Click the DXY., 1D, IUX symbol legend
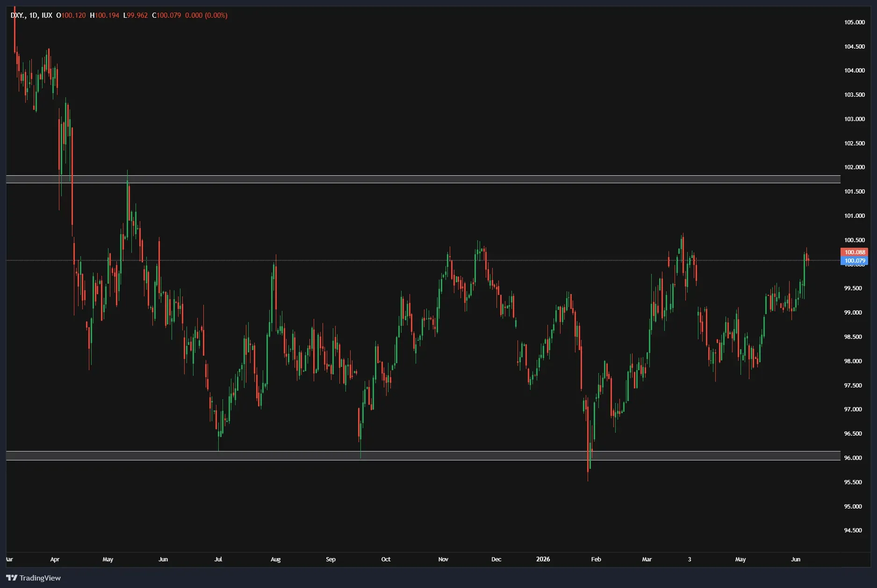Image resolution: width=877 pixels, height=588 pixels. [x=31, y=15]
